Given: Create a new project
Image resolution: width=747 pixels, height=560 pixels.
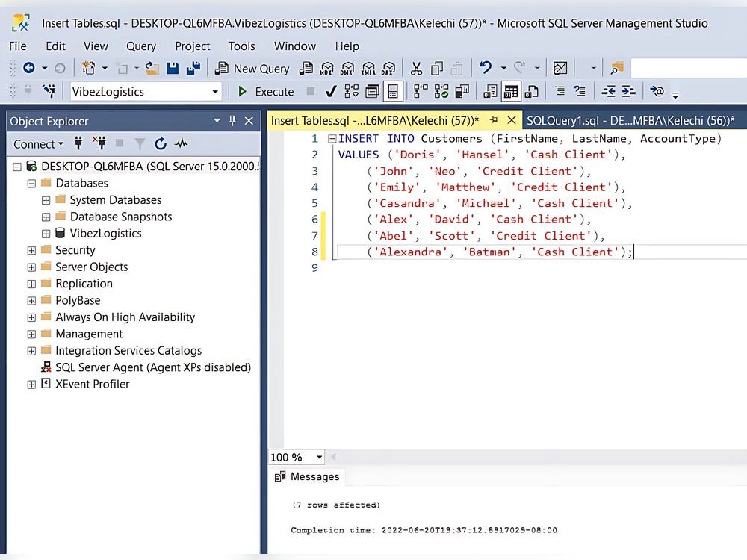Looking at the screenshot, I should (x=89, y=68).
